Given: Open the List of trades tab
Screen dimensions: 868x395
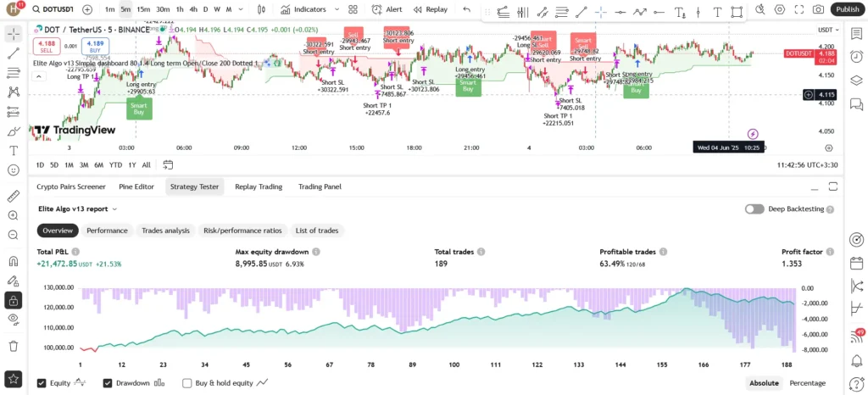Looking at the screenshot, I should (x=317, y=231).
